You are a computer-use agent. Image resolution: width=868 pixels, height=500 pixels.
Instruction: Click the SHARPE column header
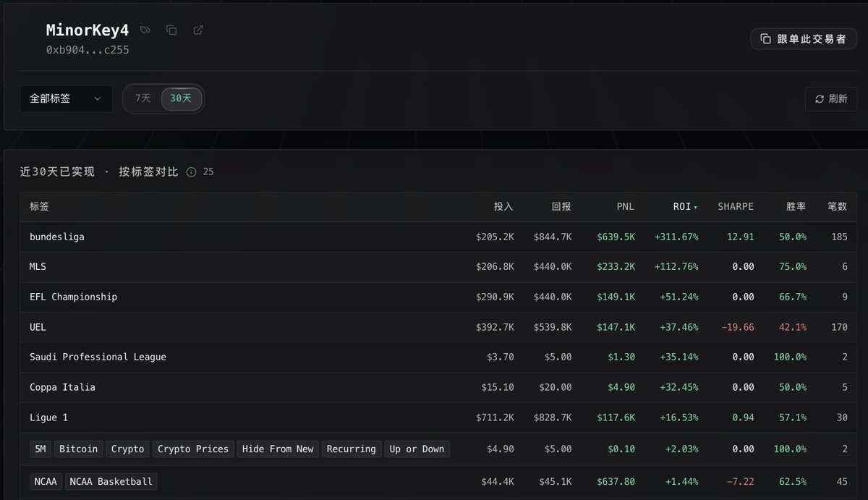coord(736,207)
